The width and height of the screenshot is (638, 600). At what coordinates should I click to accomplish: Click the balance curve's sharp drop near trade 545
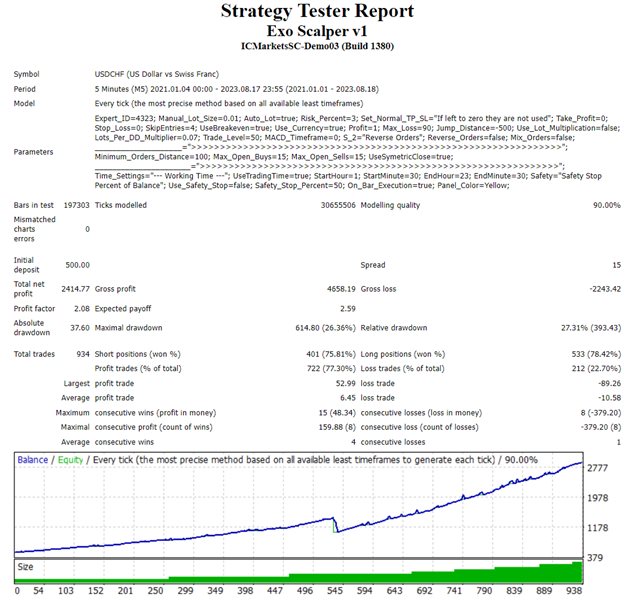tap(335, 525)
